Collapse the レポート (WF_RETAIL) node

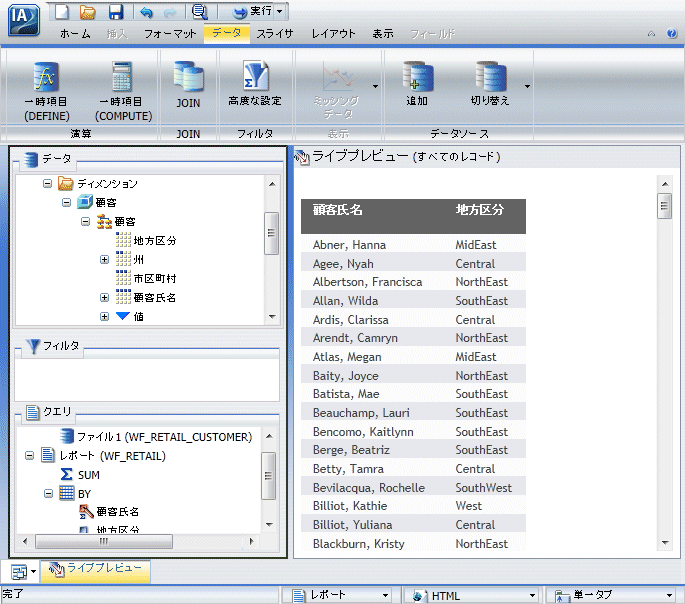[29, 456]
